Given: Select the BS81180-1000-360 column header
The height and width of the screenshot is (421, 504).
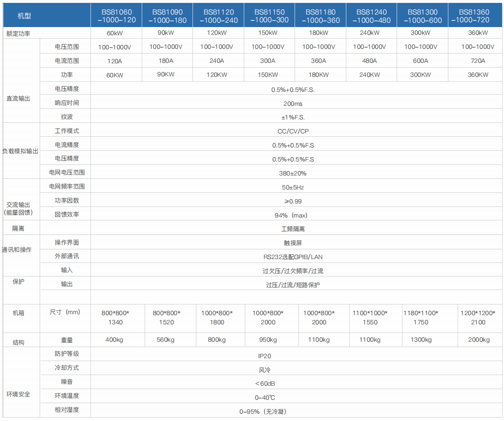Looking at the screenshot, I should point(322,15).
